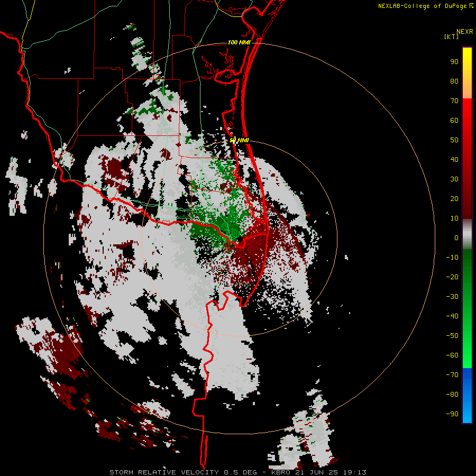Select the positive 30 knot scale label
This screenshot has width=476, height=476.
coord(454,179)
